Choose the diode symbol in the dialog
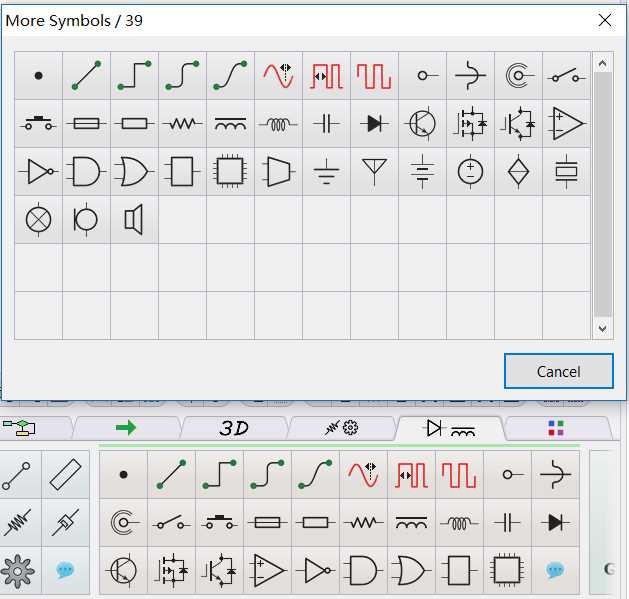 coord(374,124)
